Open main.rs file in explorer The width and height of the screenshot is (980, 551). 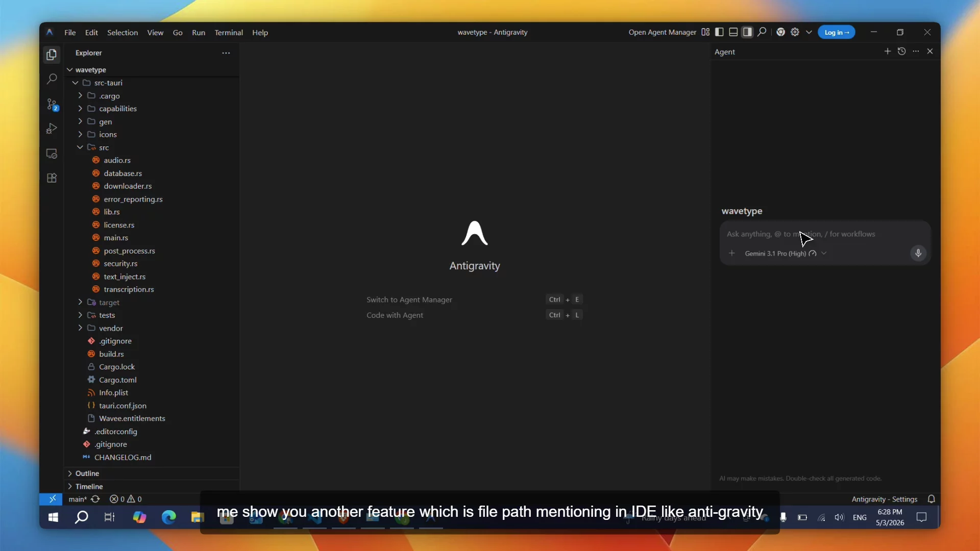point(116,238)
